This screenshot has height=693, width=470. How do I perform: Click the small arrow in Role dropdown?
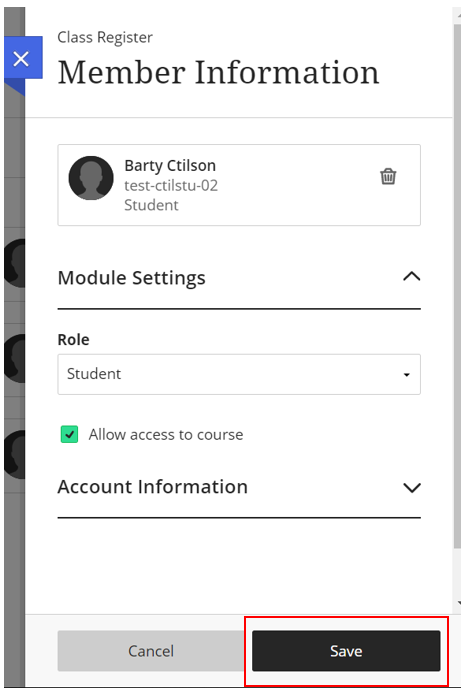tap(406, 375)
